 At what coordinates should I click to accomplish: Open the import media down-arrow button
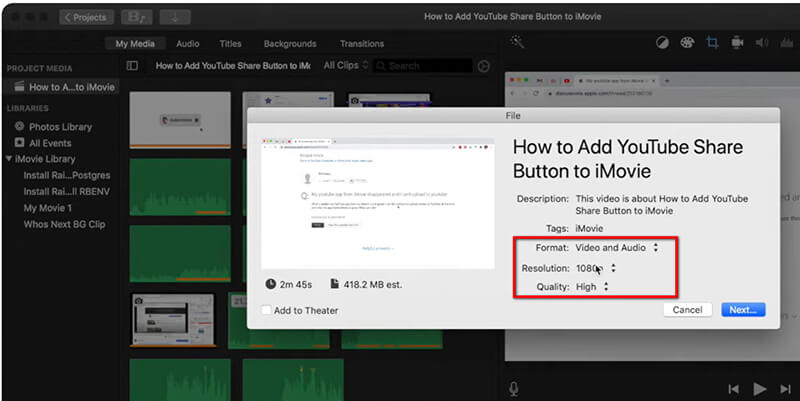pyautogui.click(x=175, y=17)
